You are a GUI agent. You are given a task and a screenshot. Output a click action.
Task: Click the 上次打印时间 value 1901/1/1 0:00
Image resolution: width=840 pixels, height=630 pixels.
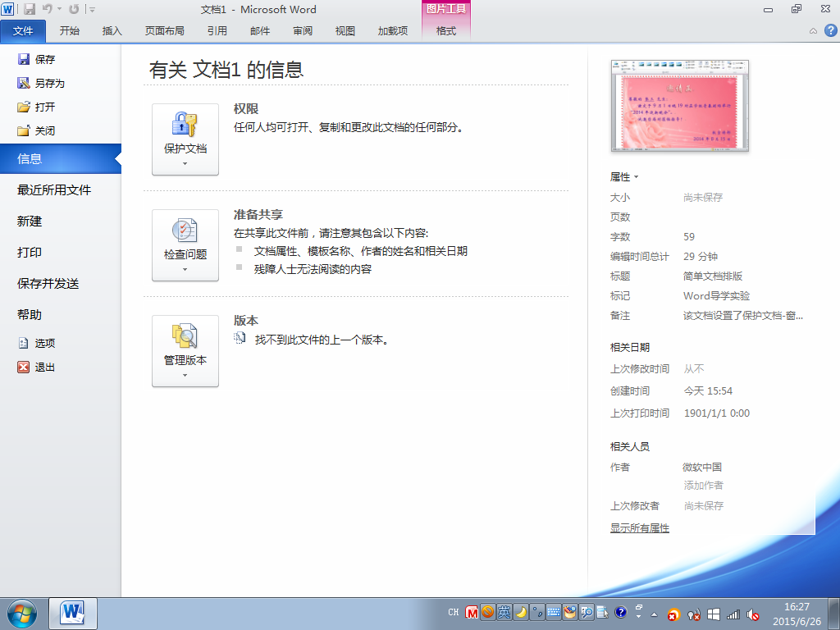click(x=717, y=413)
